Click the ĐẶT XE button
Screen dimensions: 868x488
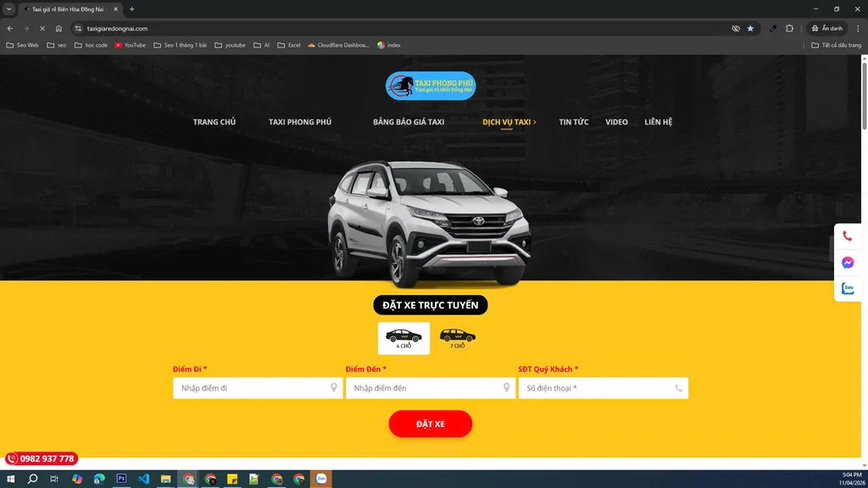431,424
